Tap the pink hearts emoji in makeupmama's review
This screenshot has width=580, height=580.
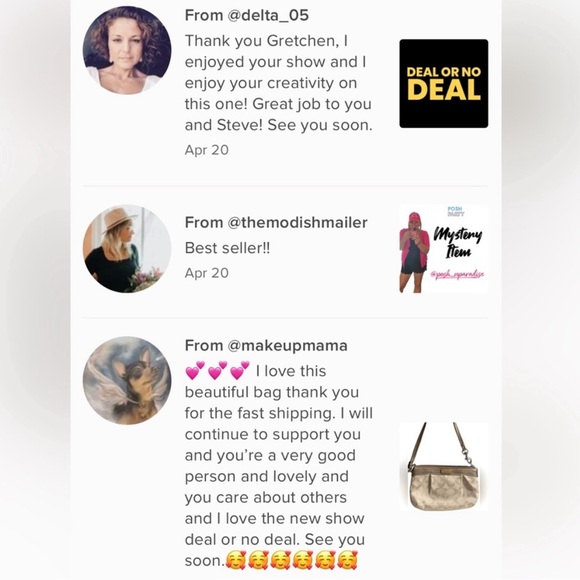pos(217,371)
